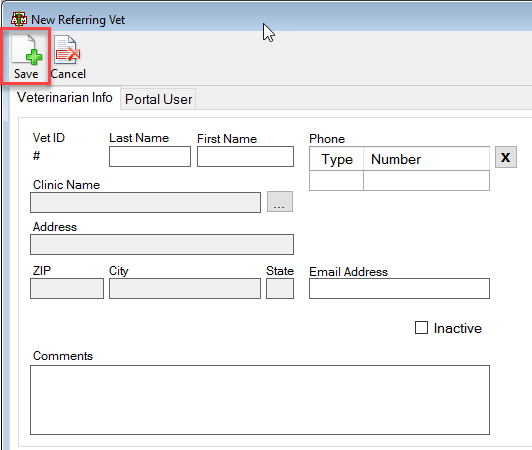Click the Save icon with green plus
Image resolution: width=532 pixels, height=450 pixels.
coord(26,50)
